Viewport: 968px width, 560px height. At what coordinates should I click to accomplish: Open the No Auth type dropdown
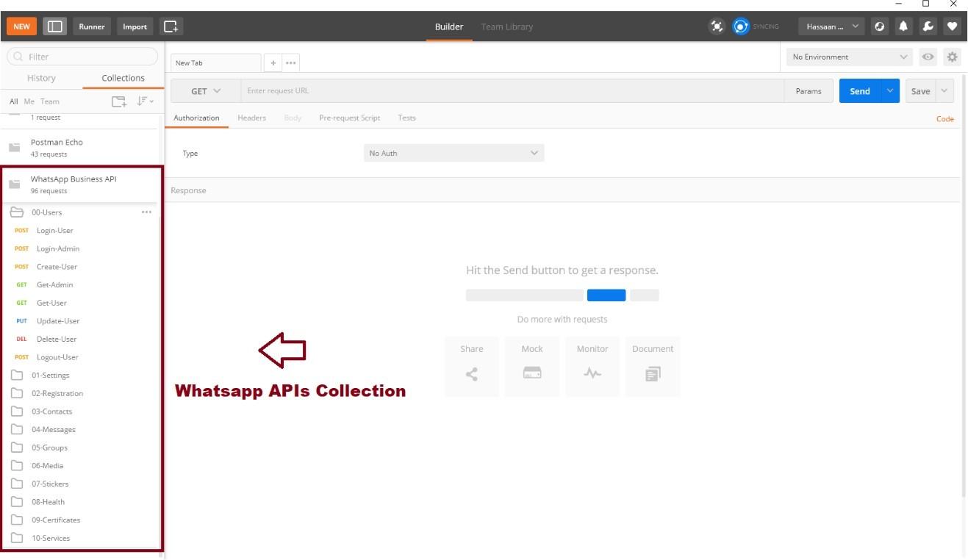[453, 153]
